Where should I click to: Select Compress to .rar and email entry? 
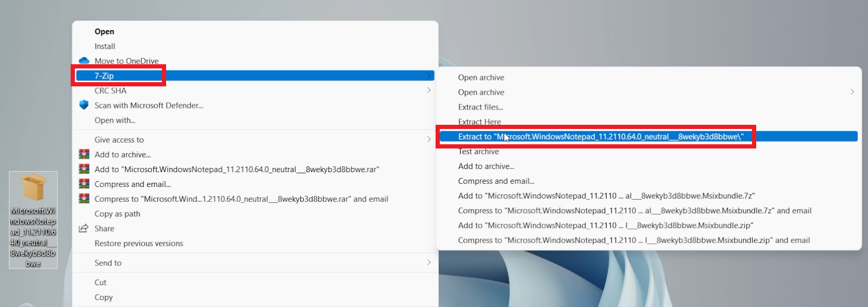pos(241,199)
